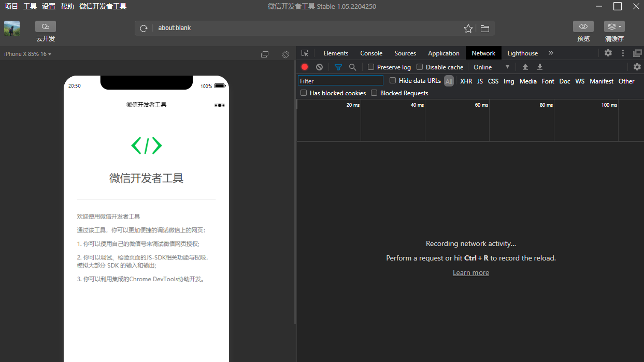The height and width of the screenshot is (362, 644).
Task: Open the DevTools settings gear
Action: pos(607,53)
